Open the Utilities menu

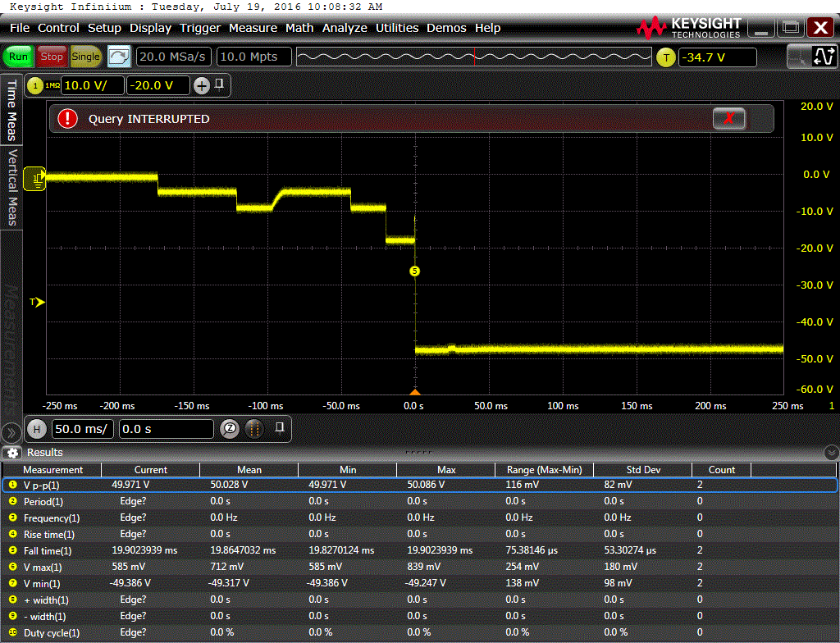[x=397, y=28]
